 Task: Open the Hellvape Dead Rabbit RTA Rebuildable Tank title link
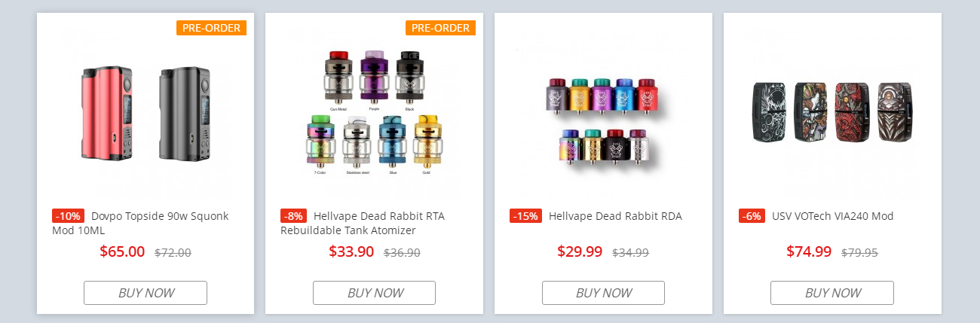(x=363, y=223)
